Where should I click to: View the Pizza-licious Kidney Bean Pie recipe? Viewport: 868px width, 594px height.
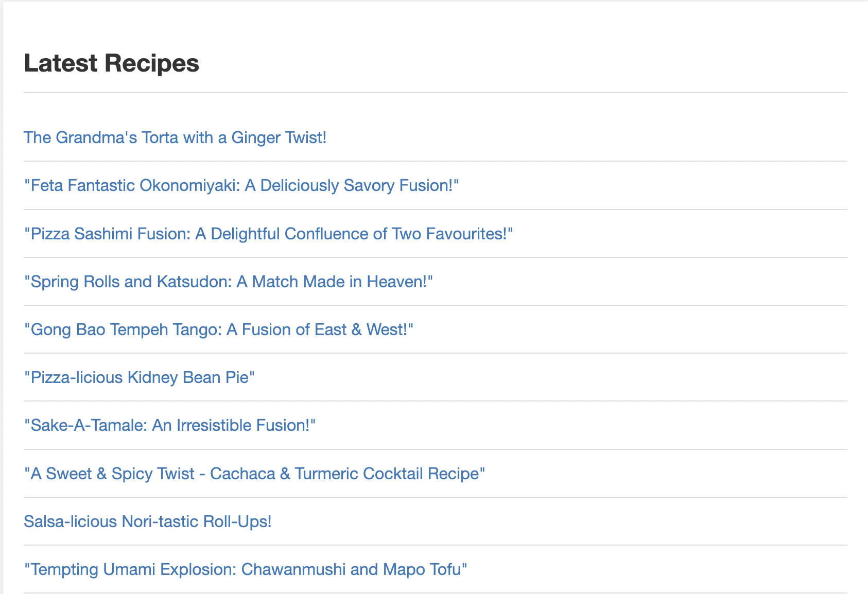pos(139,377)
